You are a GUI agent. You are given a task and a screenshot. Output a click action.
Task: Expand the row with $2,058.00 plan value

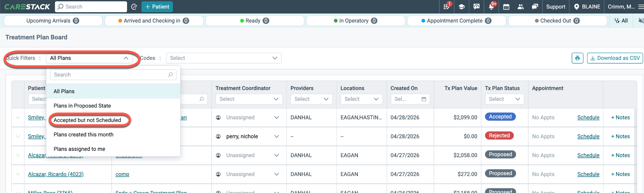18,155
